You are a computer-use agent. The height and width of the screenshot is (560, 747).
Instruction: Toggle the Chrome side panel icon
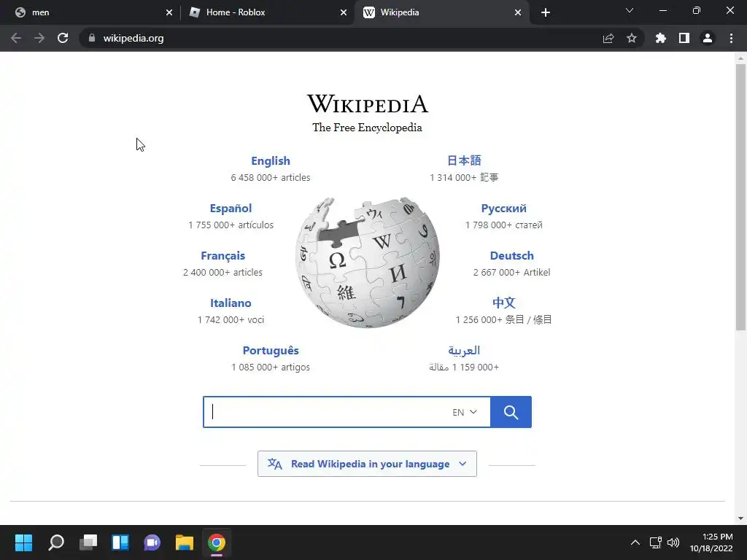(684, 38)
